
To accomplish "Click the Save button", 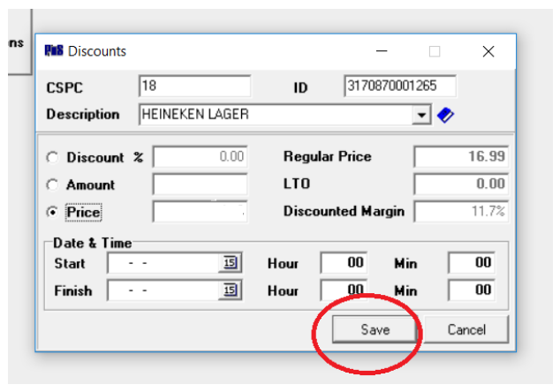I will pos(375,329).
